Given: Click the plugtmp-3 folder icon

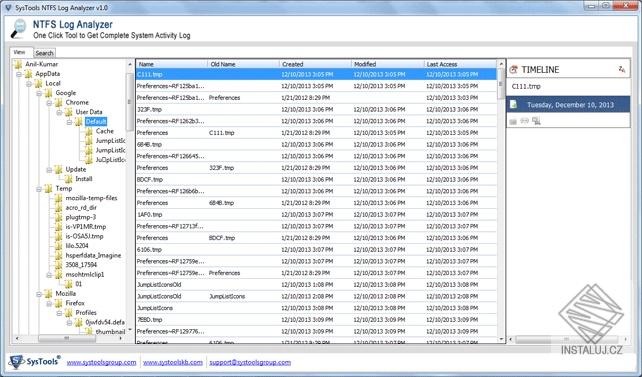Looking at the screenshot, I should pos(59,217).
